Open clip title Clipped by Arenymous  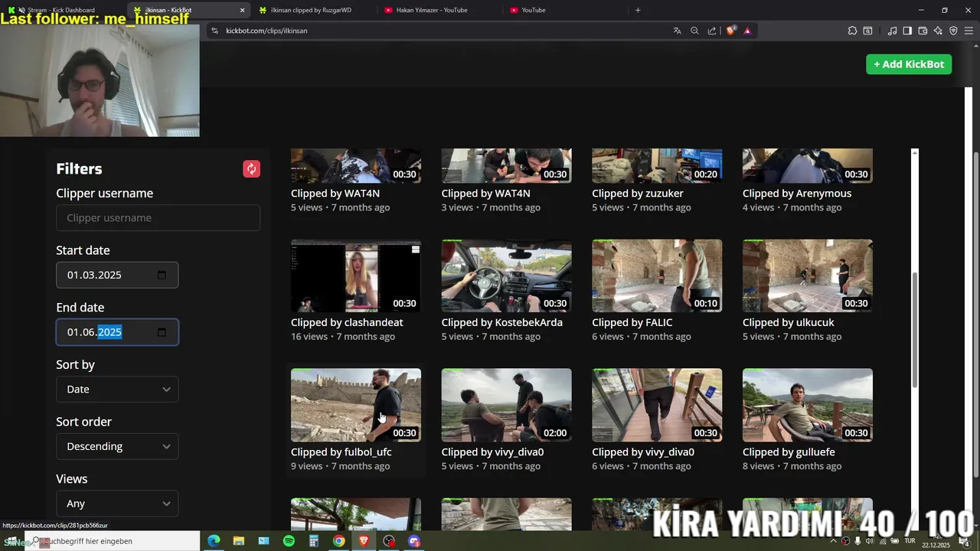(x=797, y=194)
